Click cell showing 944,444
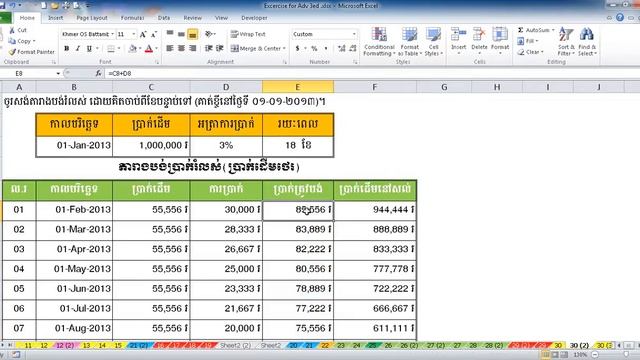Screen dimensions: 640x360 pos(375,210)
